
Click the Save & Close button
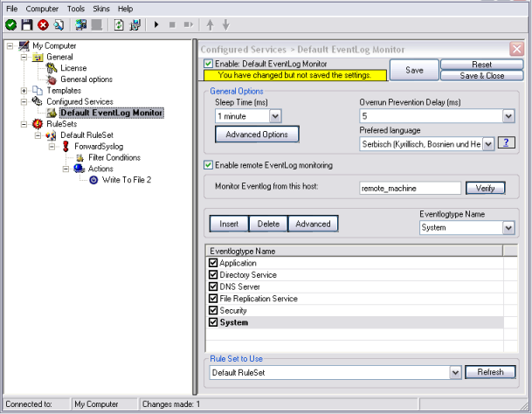(482, 76)
